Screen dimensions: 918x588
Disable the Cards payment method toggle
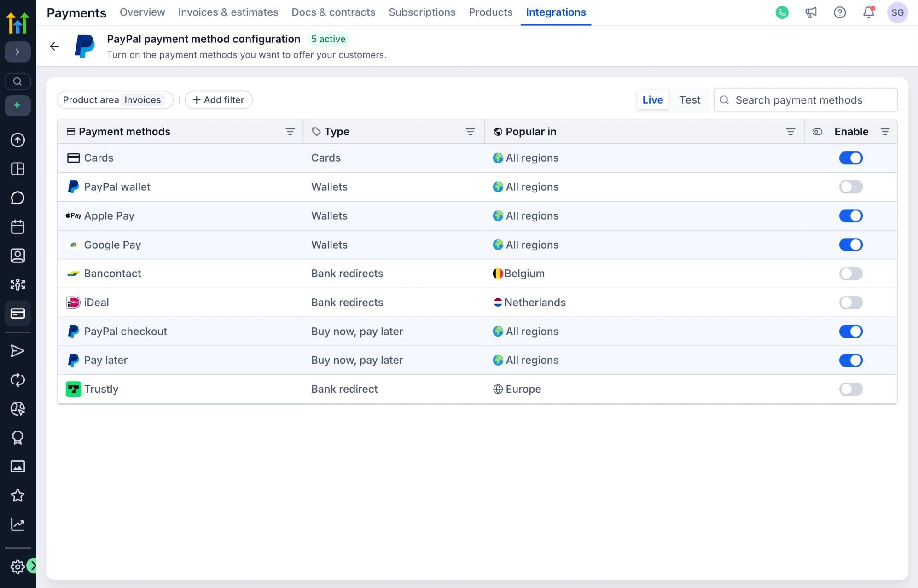pyautogui.click(x=851, y=158)
